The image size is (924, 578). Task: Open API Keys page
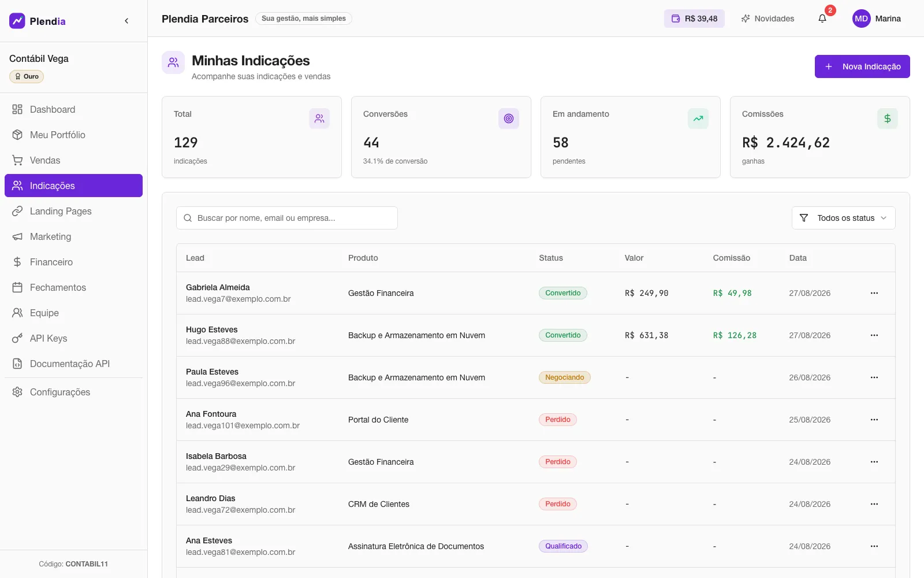[x=73, y=338]
